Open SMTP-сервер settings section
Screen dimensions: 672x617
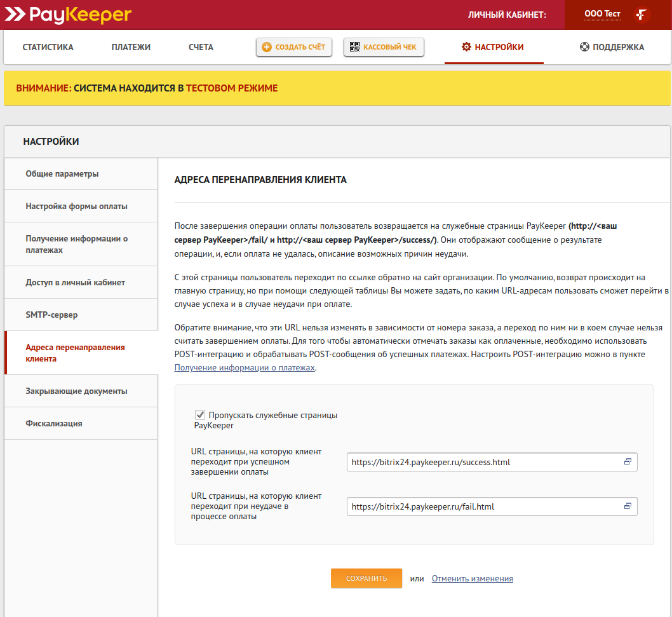pos(51,315)
